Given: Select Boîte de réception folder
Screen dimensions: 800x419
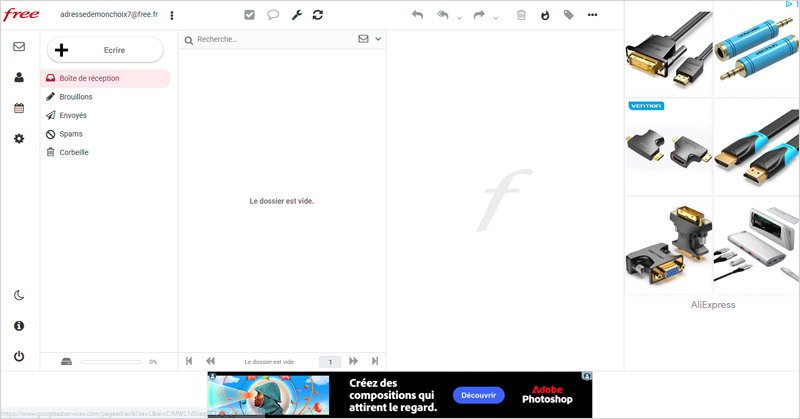Looking at the screenshot, I should (x=105, y=78).
